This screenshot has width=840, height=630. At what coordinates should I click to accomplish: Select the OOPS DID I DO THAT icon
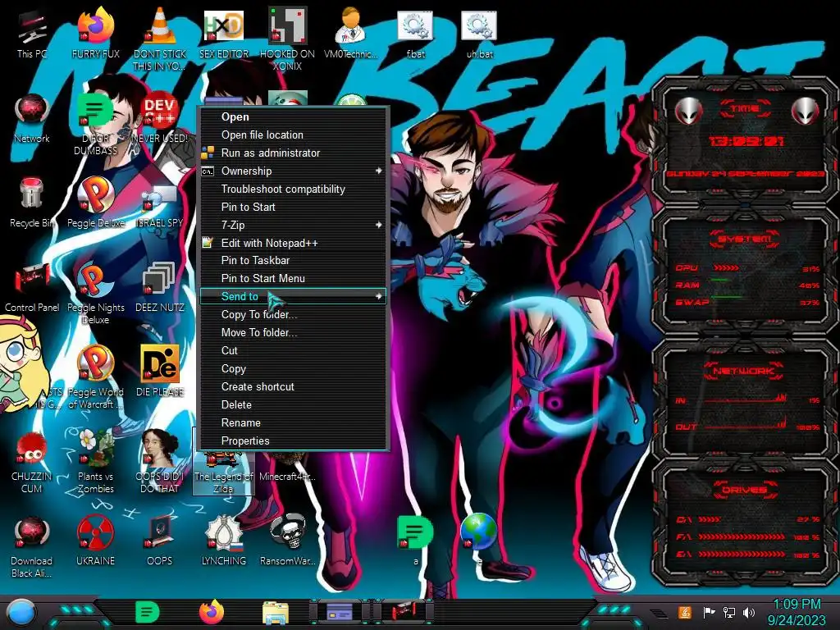tap(160, 462)
